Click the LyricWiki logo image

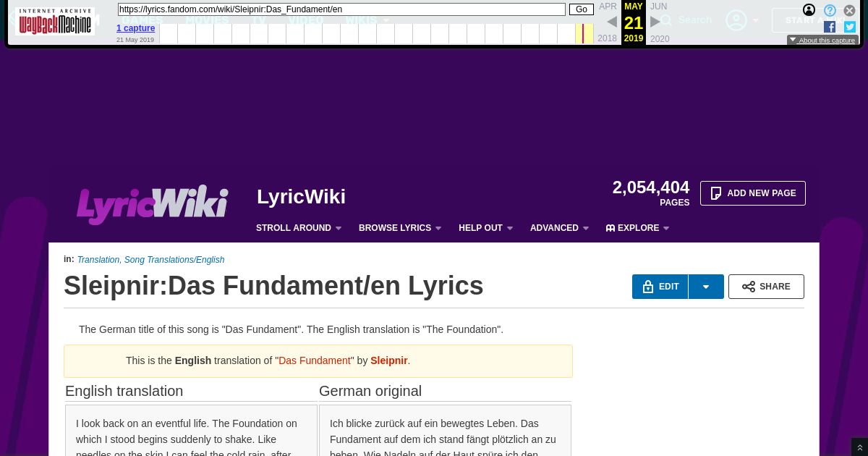point(153,205)
